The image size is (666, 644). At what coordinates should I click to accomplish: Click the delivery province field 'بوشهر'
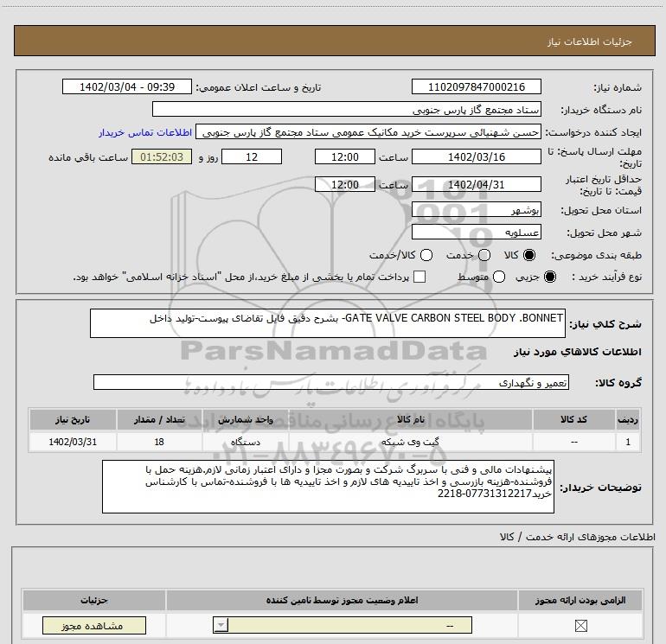click(476, 209)
